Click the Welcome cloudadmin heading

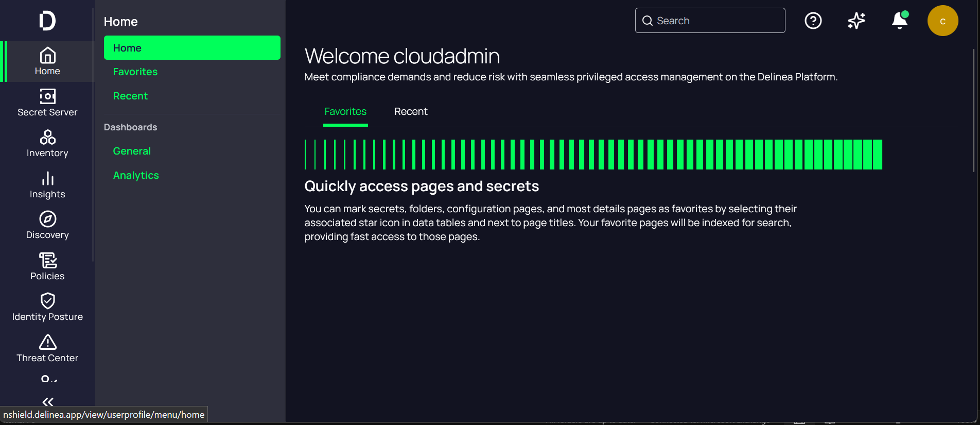click(x=402, y=56)
